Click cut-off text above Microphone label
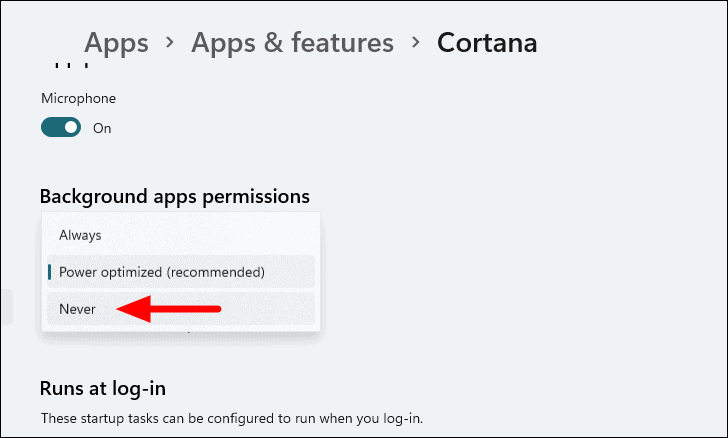This screenshot has width=728, height=438. (71, 66)
